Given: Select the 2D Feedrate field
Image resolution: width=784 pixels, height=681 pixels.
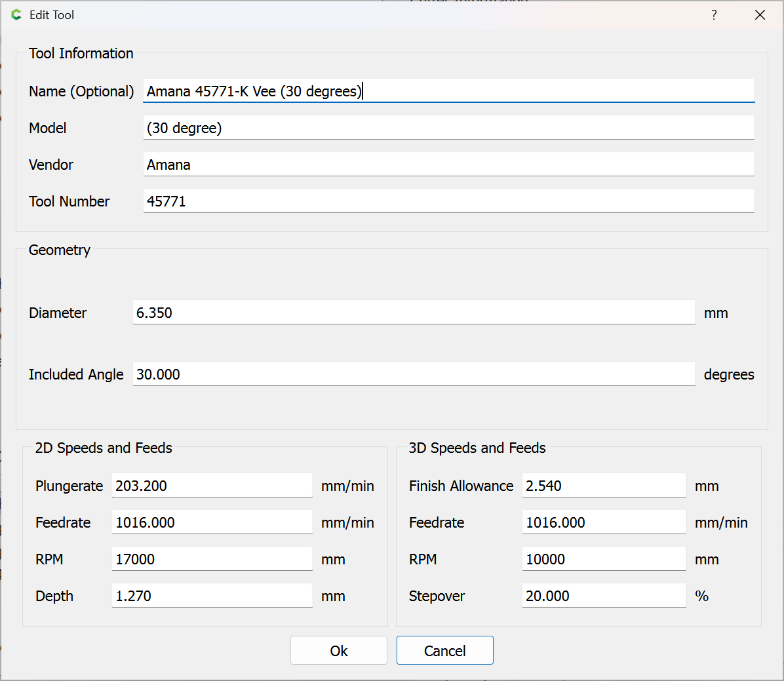Looking at the screenshot, I should coord(212,522).
